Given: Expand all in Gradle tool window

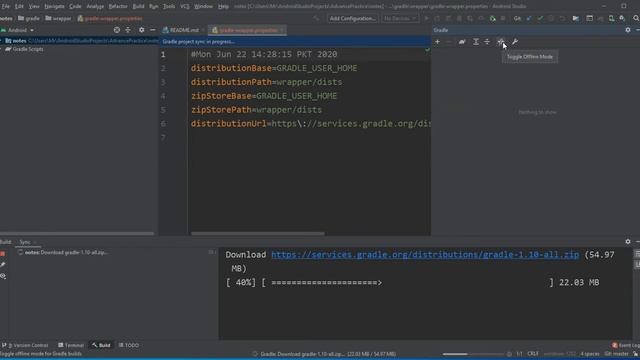Looking at the screenshot, I should [x=476, y=42].
